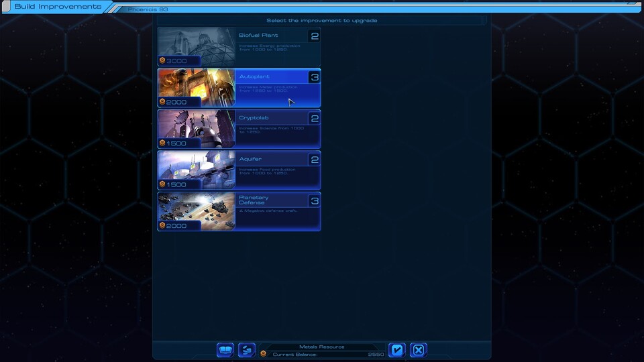This screenshot has width=644, height=362.
Task: Click the Planetary Defense level 3 badge
Action: (x=314, y=201)
